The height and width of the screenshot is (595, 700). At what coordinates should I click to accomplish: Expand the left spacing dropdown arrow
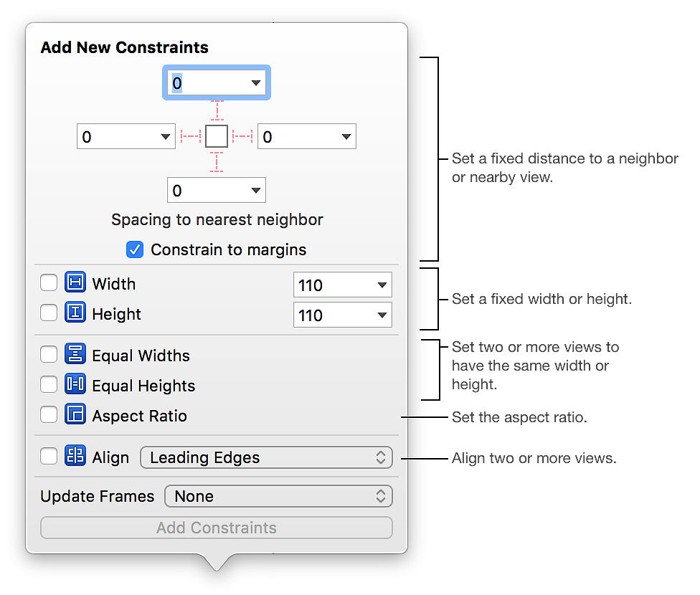[165, 137]
